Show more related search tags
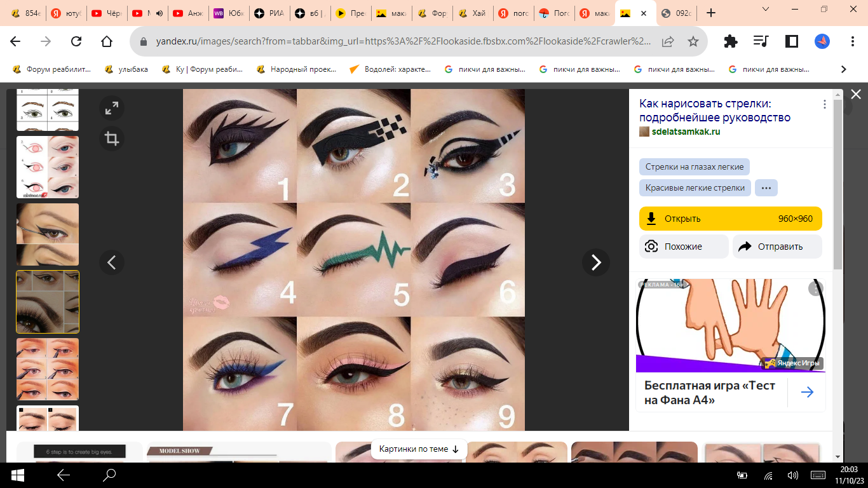Screen dimensions: 868x488 (x=766, y=188)
